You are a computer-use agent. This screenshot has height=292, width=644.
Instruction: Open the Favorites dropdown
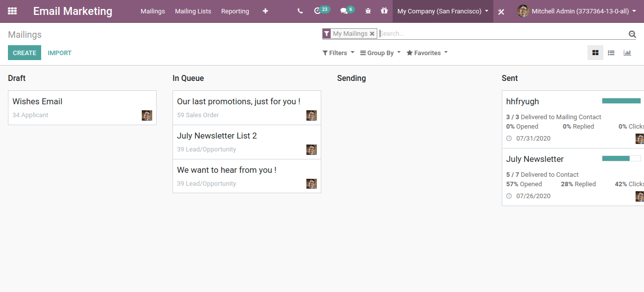tap(427, 53)
